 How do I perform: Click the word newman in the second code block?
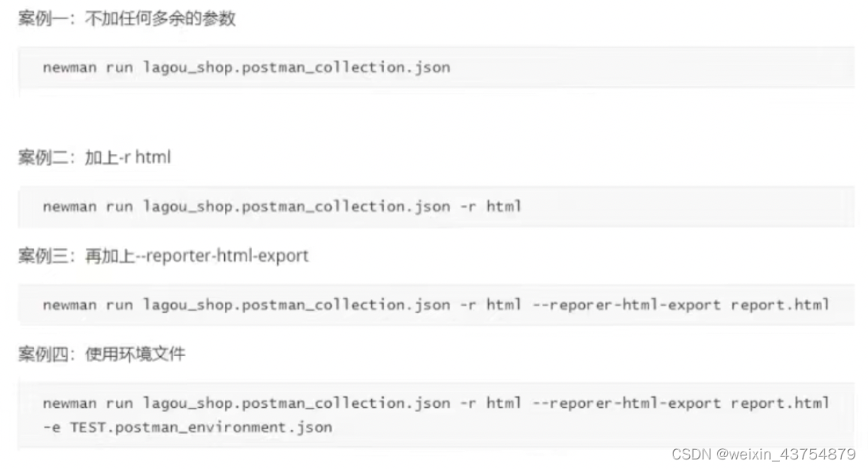pos(69,207)
